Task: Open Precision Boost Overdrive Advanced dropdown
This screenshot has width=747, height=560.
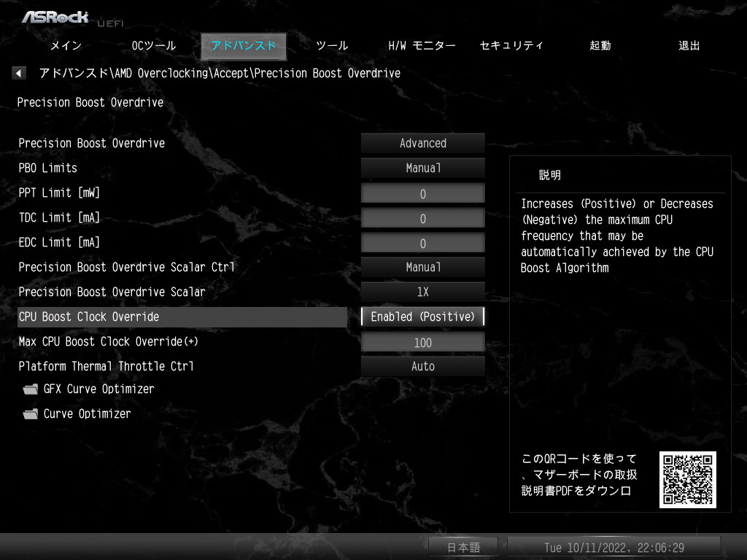Action: [422, 144]
